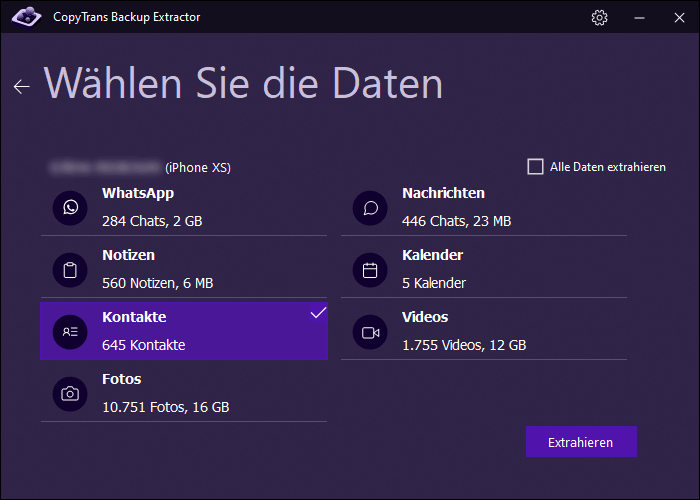Click the Kontakte contact card icon

click(x=70, y=332)
